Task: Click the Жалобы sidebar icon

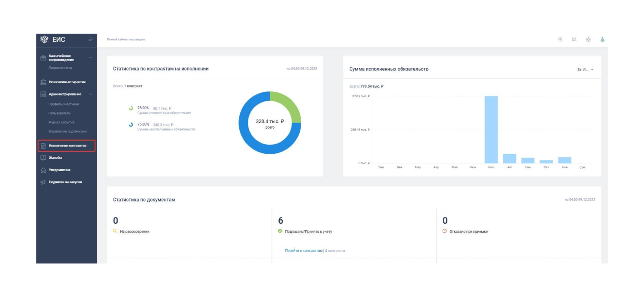Action: coord(44,158)
